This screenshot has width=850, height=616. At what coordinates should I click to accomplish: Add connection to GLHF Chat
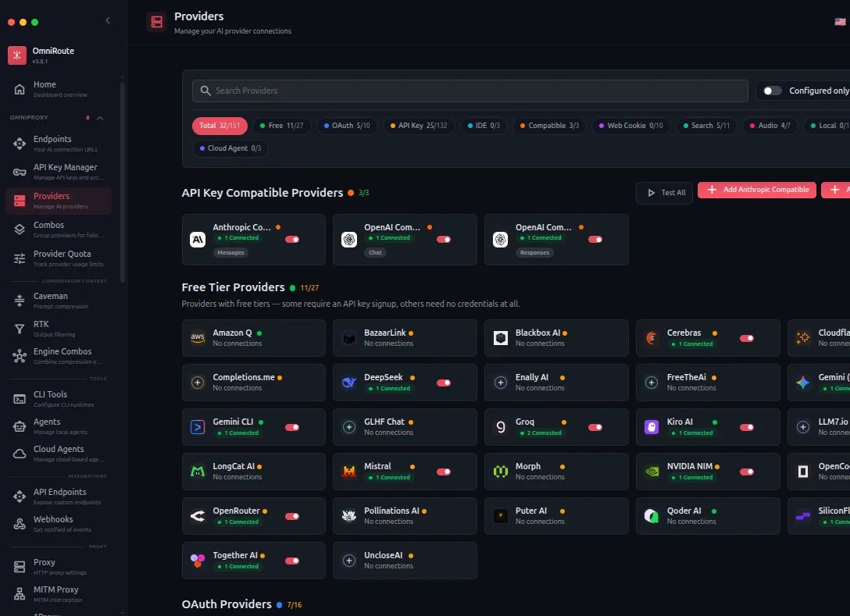(349, 427)
